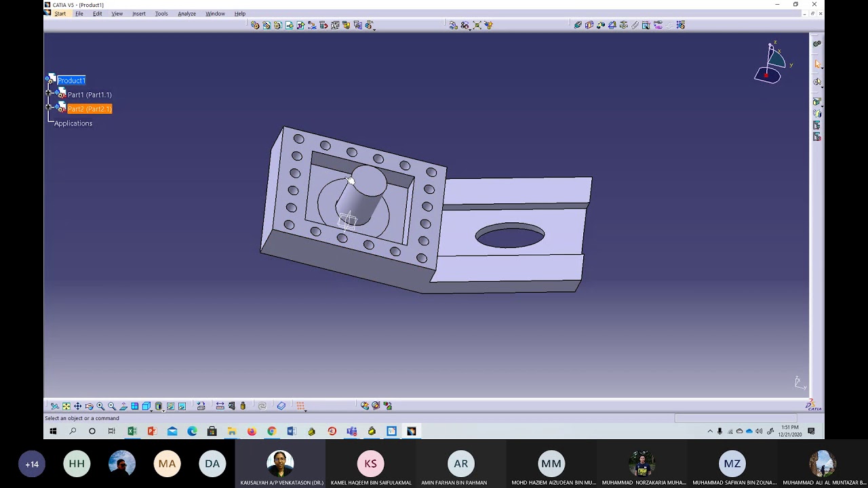The image size is (868, 488).
Task: Open the Tools menu
Action: pyautogui.click(x=161, y=14)
